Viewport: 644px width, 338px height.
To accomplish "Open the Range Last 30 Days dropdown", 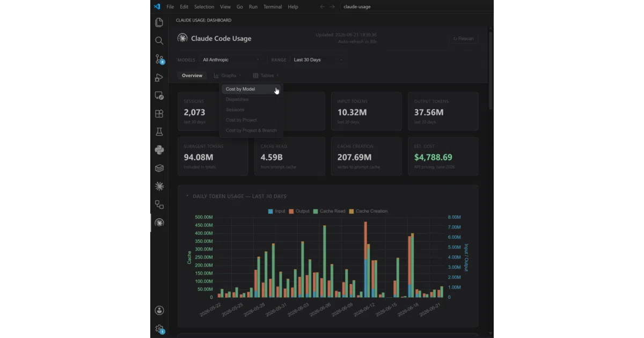I will pos(318,60).
